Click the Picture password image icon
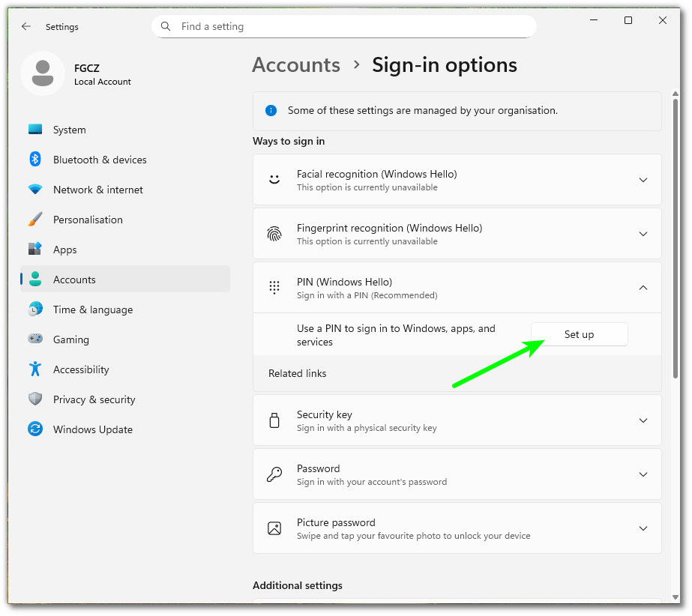This screenshot has width=692, height=616. point(274,528)
